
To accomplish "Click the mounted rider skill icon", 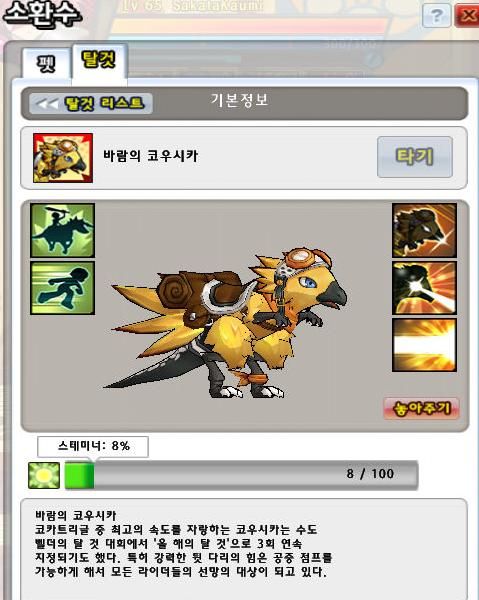I will click(62, 230).
